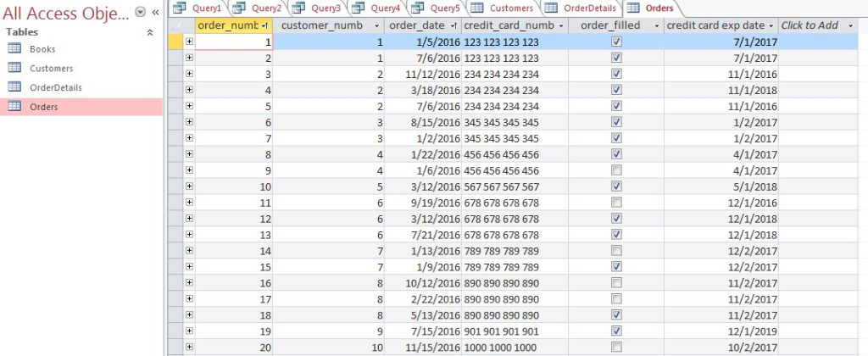Viewport: 868px width, 356px height.
Task: Open the order_date column filter dropdown
Action: (x=454, y=25)
